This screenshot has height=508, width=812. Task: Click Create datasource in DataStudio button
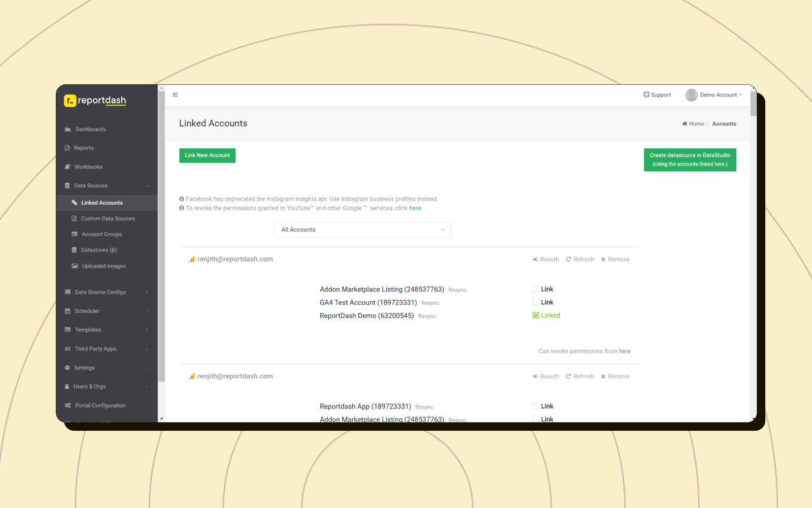pyautogui.click(x=690, y=160)
